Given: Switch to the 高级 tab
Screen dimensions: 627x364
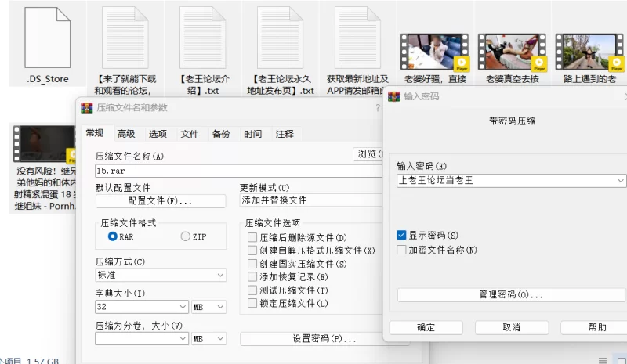Looking at the screenshot, I should [126, 134].
